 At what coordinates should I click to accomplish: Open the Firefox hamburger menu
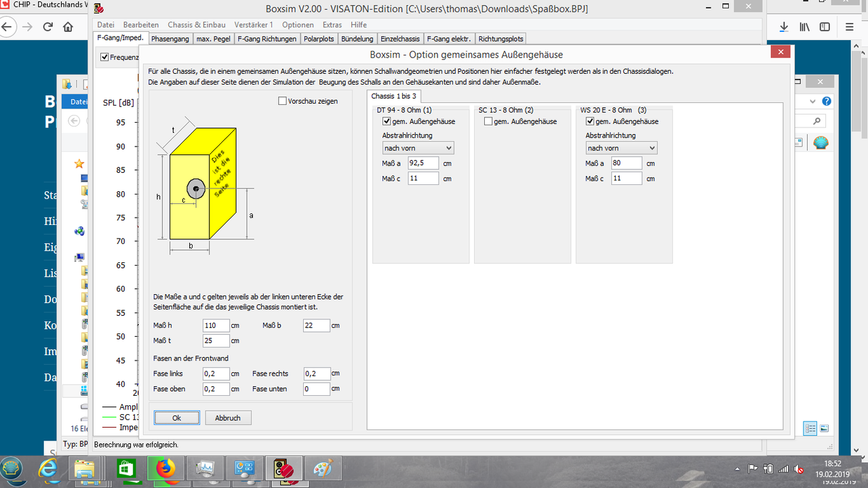click(x=850, y=27)
